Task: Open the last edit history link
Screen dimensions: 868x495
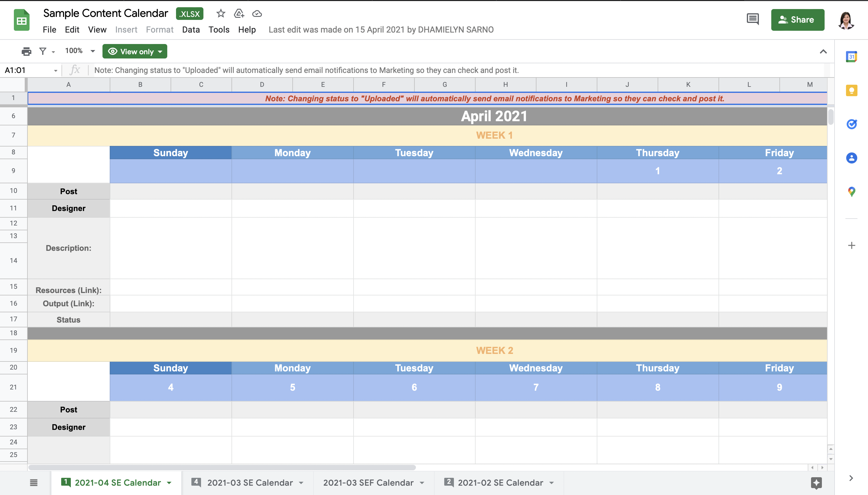Action: point(381,30)
